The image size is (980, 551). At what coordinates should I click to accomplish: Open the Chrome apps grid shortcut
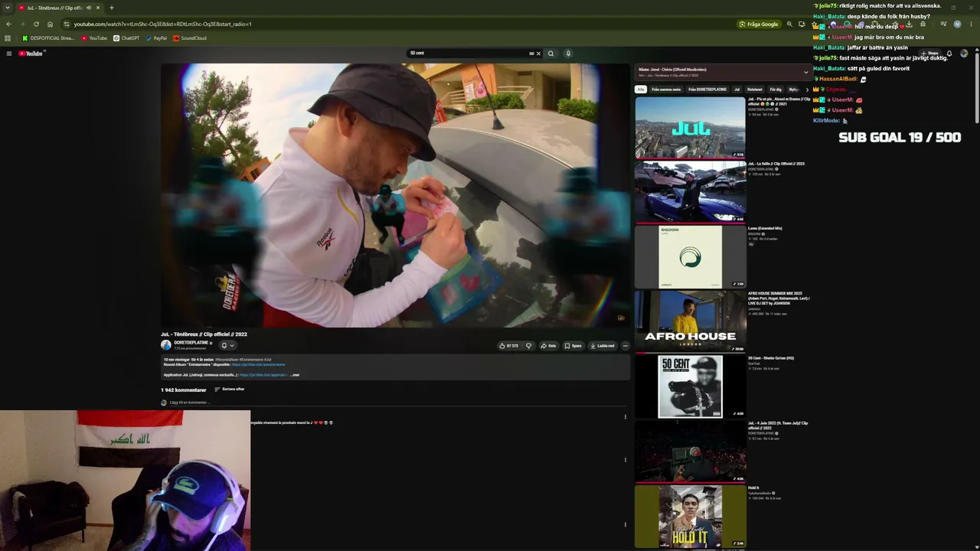point(8,38)
